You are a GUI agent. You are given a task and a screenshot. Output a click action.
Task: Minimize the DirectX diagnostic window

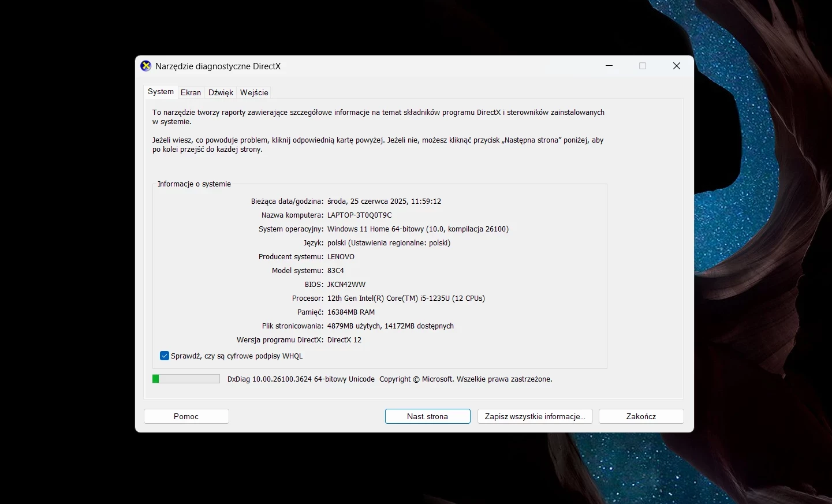pyautogui.click(x=609, y=66)
